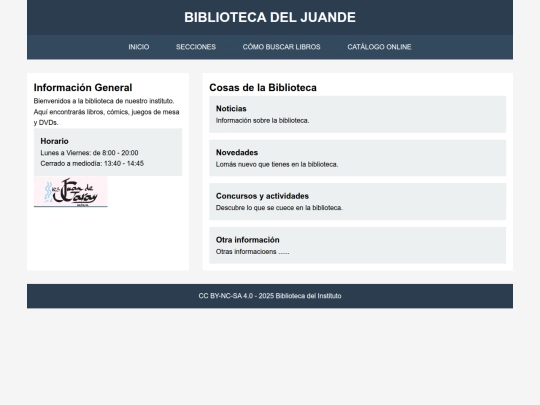The width and height of the screenshot is (540, 405).
Task: Open the CATÁLOGO ONLINE menu item
Action: (x=379, y=47)
